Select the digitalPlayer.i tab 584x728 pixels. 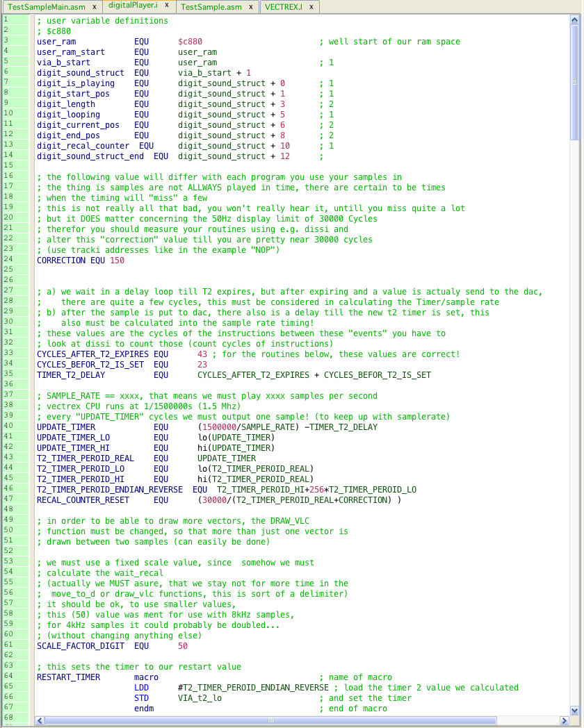pyautogui.click(x=133, y=6)
